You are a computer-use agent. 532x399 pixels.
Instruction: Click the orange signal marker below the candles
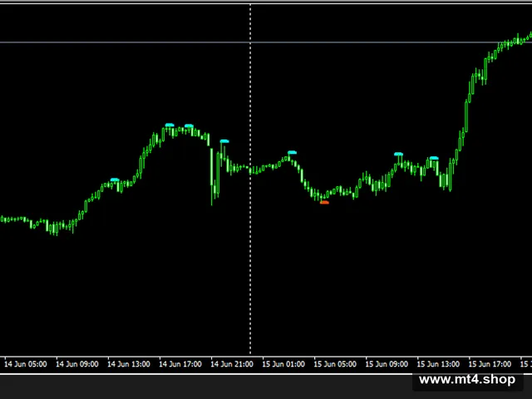click(324, 203)
